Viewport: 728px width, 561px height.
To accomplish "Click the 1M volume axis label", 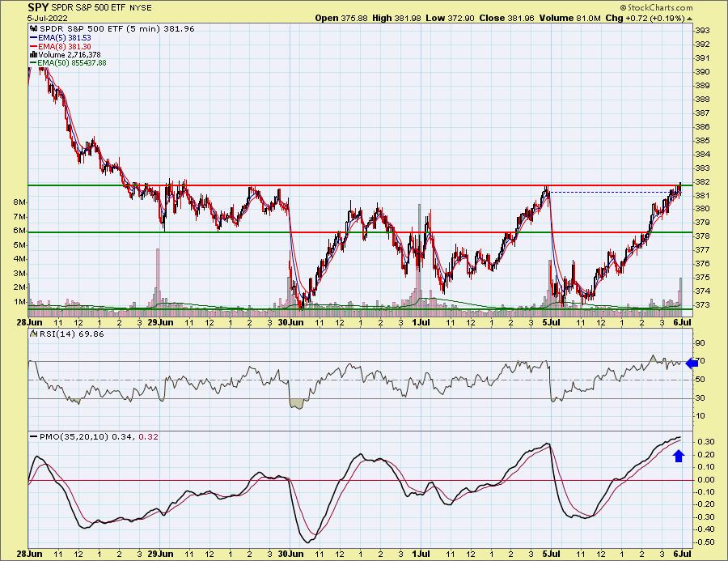I will (19, 302).
